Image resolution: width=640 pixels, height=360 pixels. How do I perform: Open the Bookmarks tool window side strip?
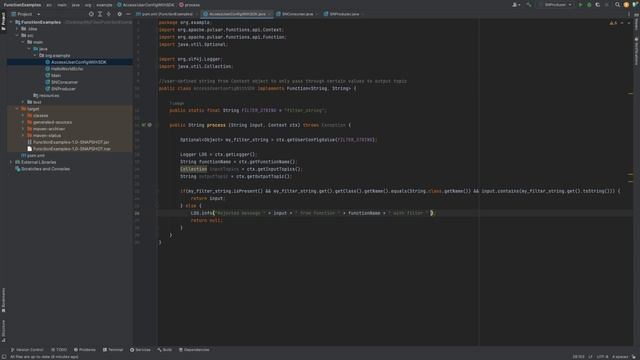pyautogui.click(x=3, y=300)
